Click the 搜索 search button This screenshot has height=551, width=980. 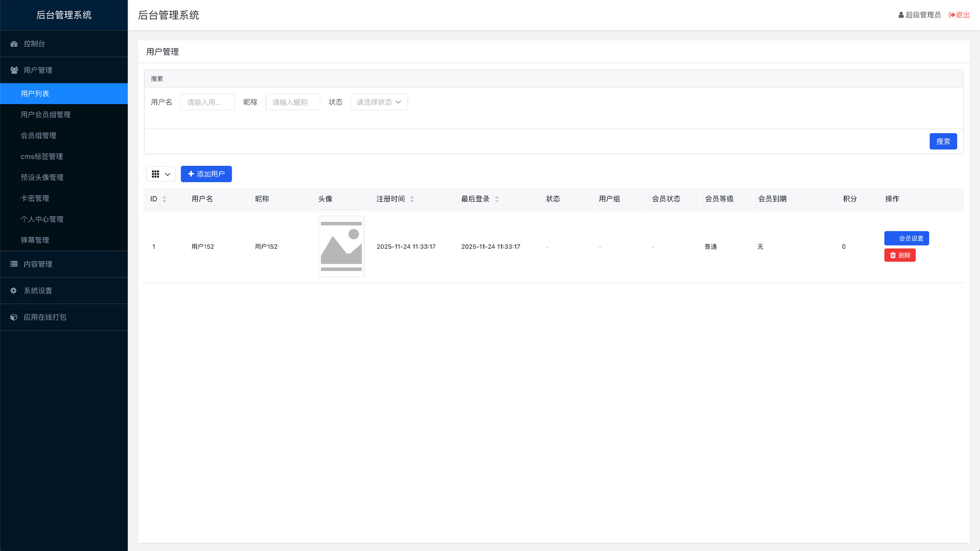tap(943, 141)
